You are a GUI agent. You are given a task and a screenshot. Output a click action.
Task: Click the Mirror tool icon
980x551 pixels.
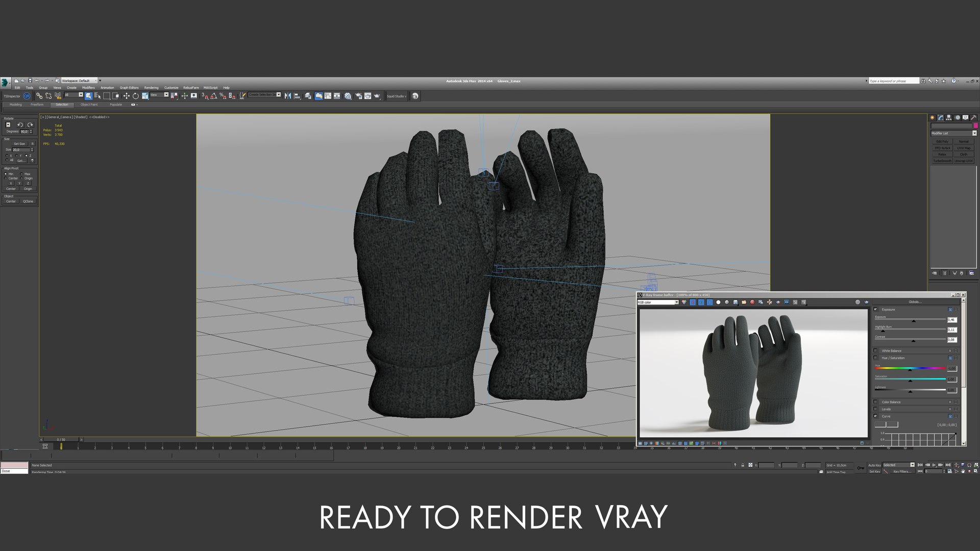[x=288, y=96]
